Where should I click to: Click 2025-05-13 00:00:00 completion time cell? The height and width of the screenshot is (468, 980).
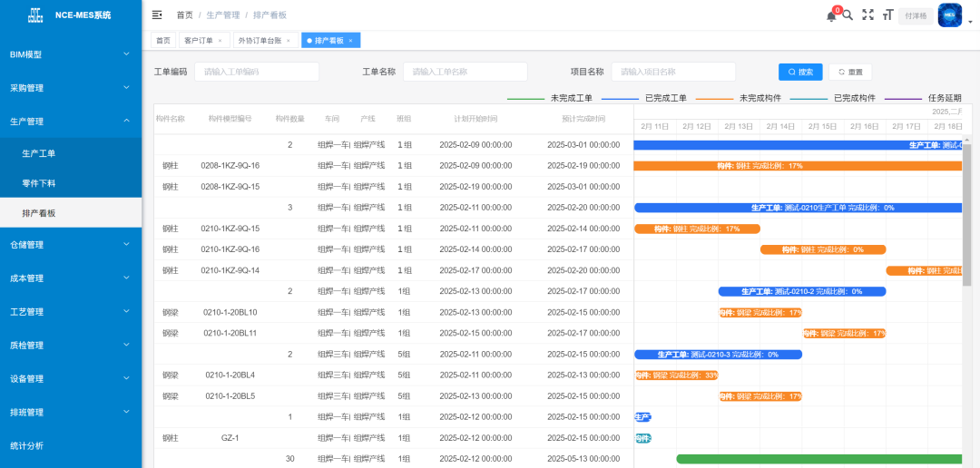[583, 459]
